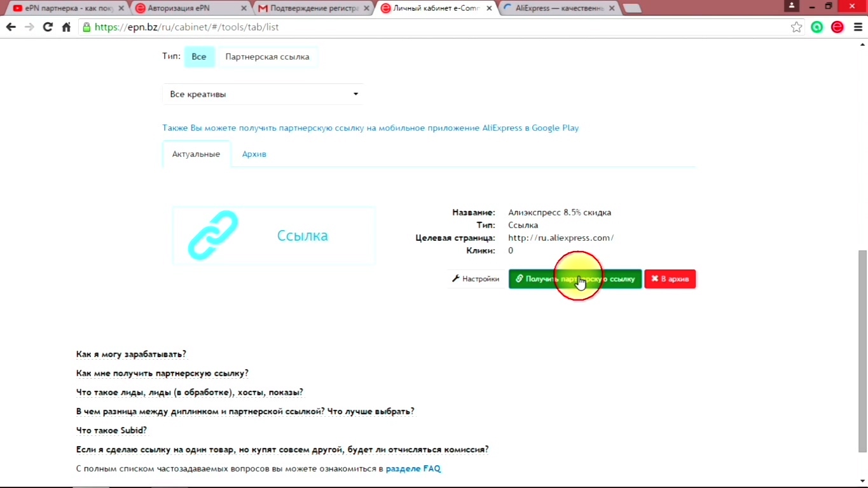Click Получить партнерскую ссылку button

point(575,278)
